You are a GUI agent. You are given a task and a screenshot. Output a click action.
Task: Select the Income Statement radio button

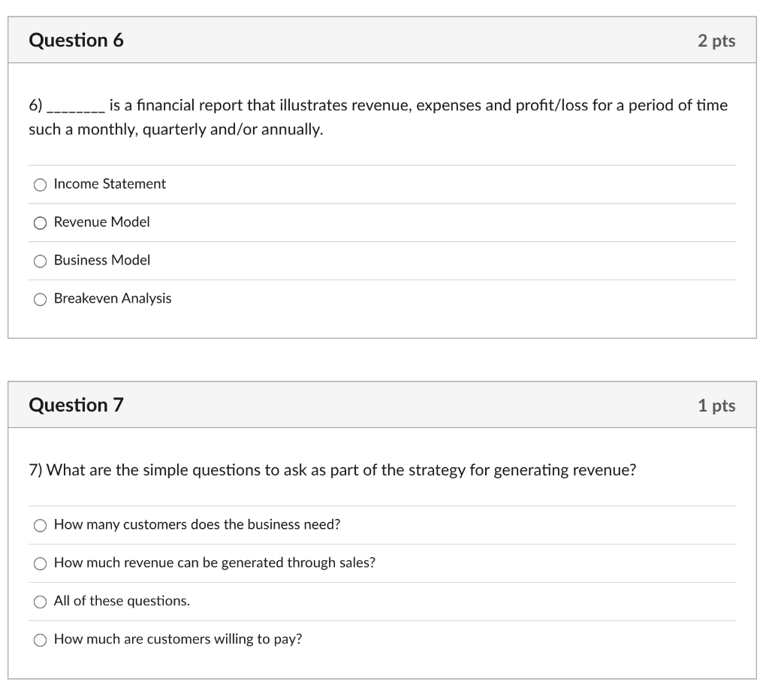pyautogui.click(x=40, y=184)
